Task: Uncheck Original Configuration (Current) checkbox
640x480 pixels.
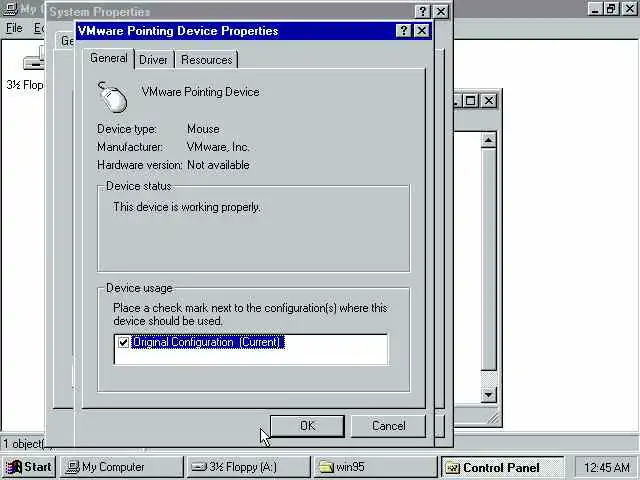Action: tap(123, 342)
